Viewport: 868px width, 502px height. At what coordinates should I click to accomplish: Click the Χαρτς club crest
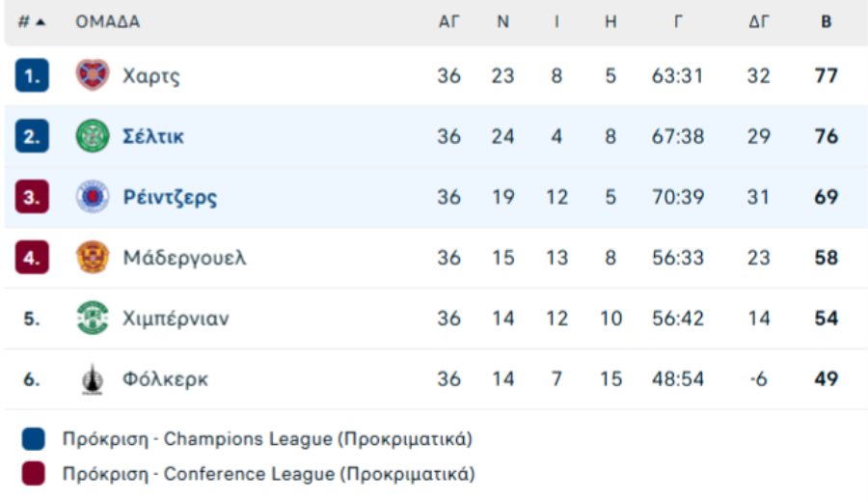(x=93, y=74)
